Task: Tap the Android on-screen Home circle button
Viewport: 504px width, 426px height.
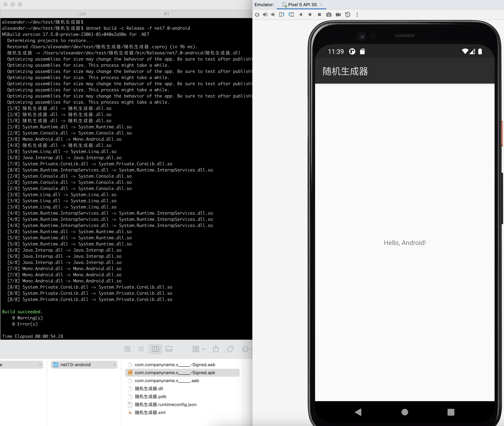Action: pyautogui.click(x=404, y=412)
